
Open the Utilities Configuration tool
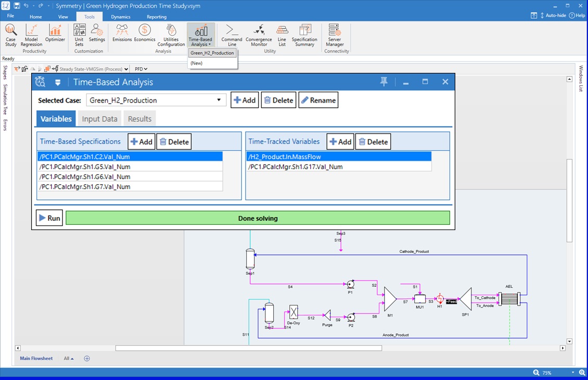[x=171, y=34]
